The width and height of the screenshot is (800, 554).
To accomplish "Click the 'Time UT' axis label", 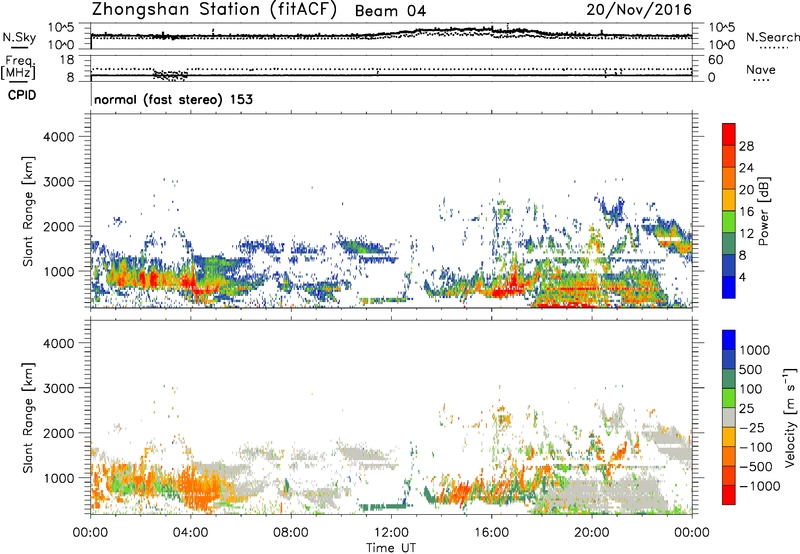I will [x=391, y=548].
